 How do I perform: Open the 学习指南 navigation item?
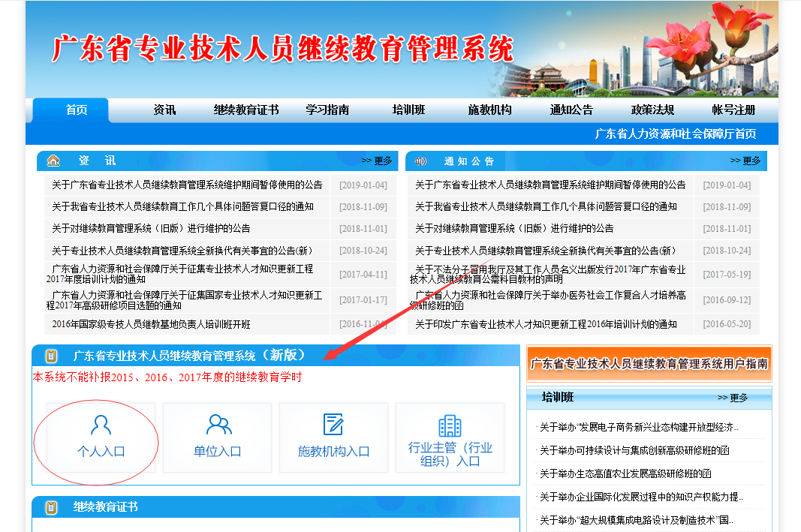[x=327, y=110]
